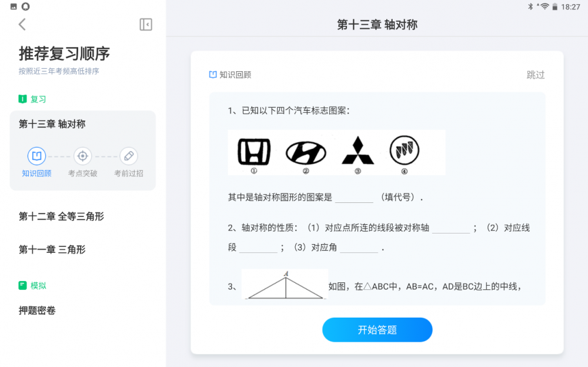Viewport: 588px width, 367px height.
Task: Tap the image notification icon in status bar
Action: 14,6
